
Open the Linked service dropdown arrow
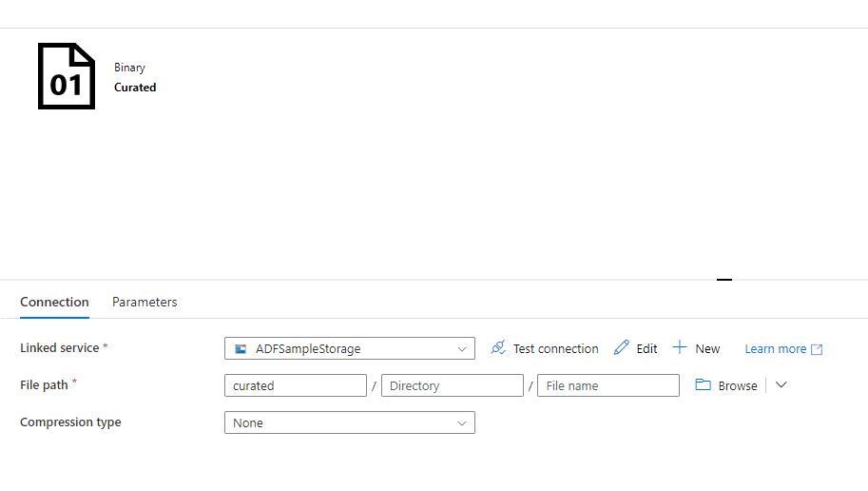click(x=462, y=349)
